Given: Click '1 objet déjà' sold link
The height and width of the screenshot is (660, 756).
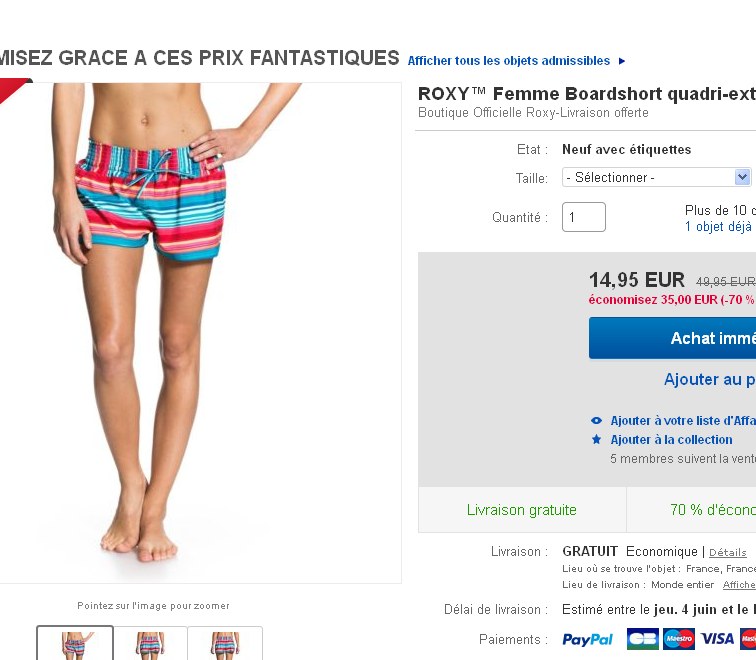Looking at the screenshot, I should 718,227.
